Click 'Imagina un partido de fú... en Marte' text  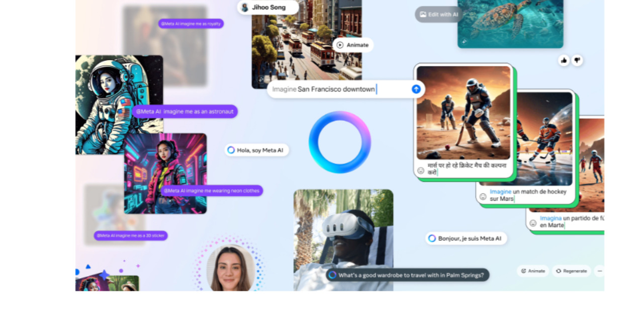(572, 222)
